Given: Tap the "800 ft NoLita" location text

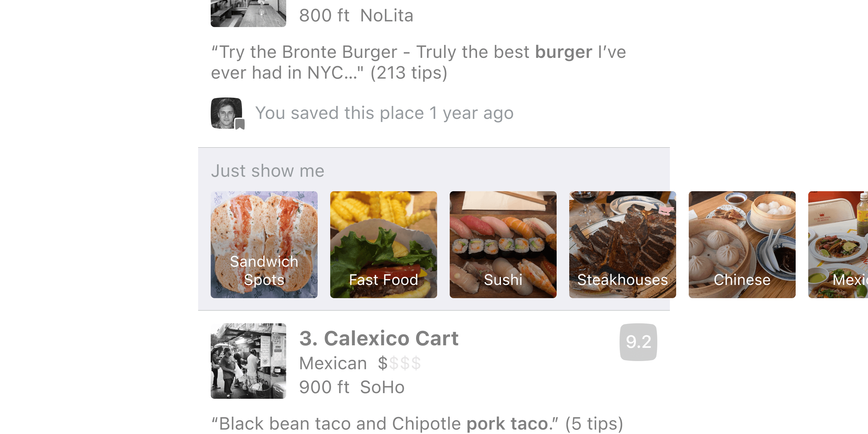Looking at the screenshot, I should 356,15.
